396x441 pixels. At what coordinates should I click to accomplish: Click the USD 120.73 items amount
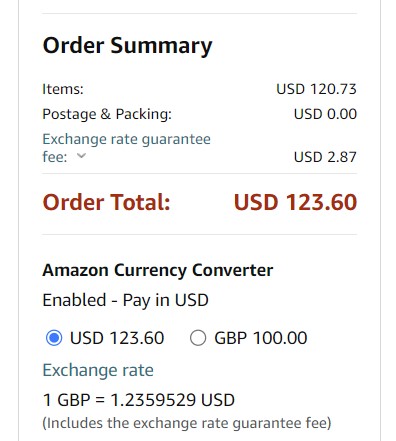(x=316, y=89)
